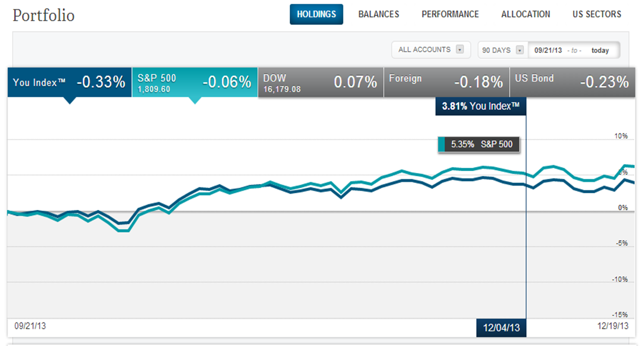Click the 0.07% DOW change value
This screenshot has width=644, height=346.
[355, 82]
